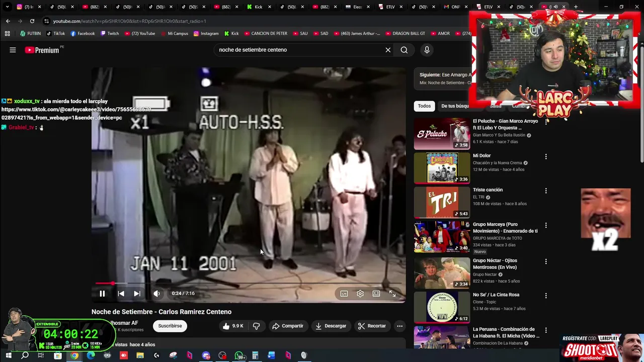Open Grupo Marceya Enamorado de ti video
This screenshot has width=644, height=362.
click(505, 228)
